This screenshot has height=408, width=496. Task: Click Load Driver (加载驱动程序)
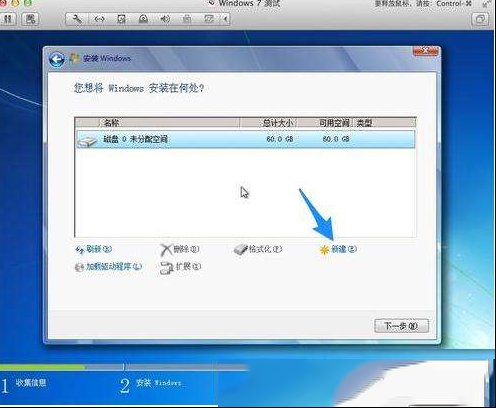click(108, 267)
